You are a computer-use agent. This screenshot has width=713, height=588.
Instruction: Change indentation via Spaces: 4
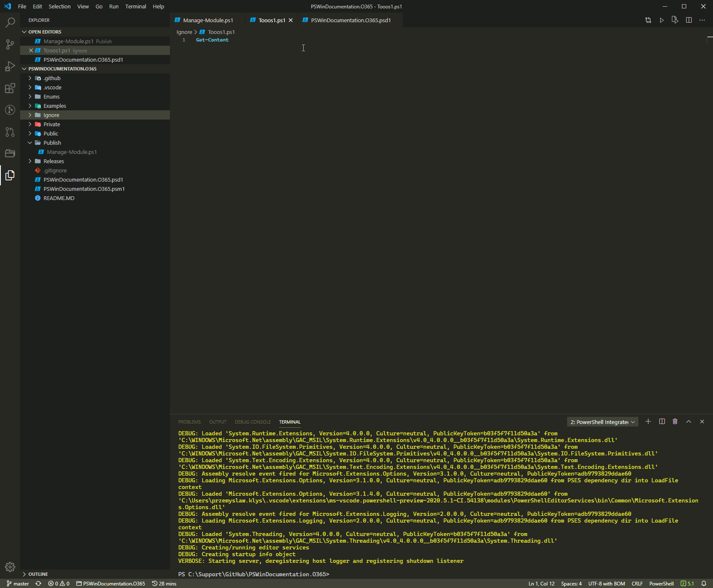tap(571, 583)
